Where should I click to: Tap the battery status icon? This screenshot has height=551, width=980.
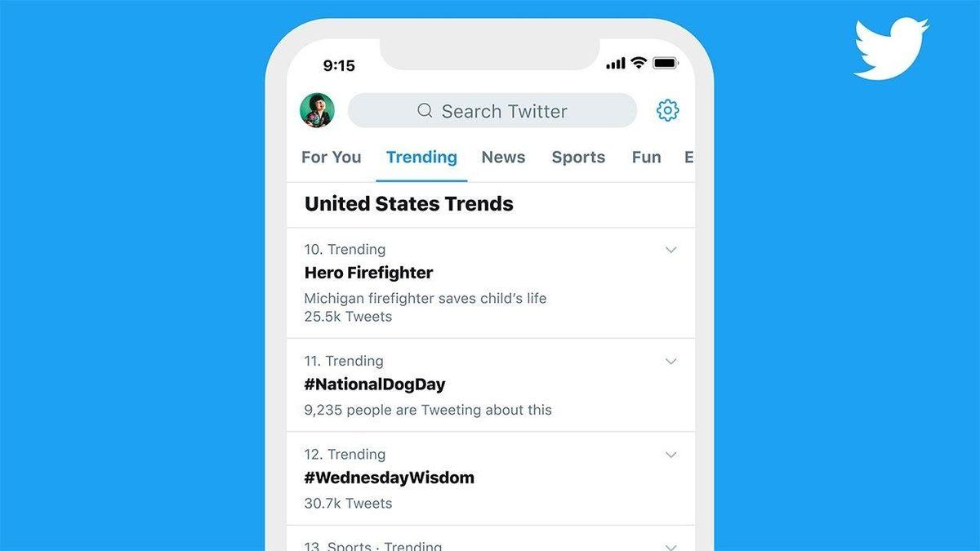point(666,63)
